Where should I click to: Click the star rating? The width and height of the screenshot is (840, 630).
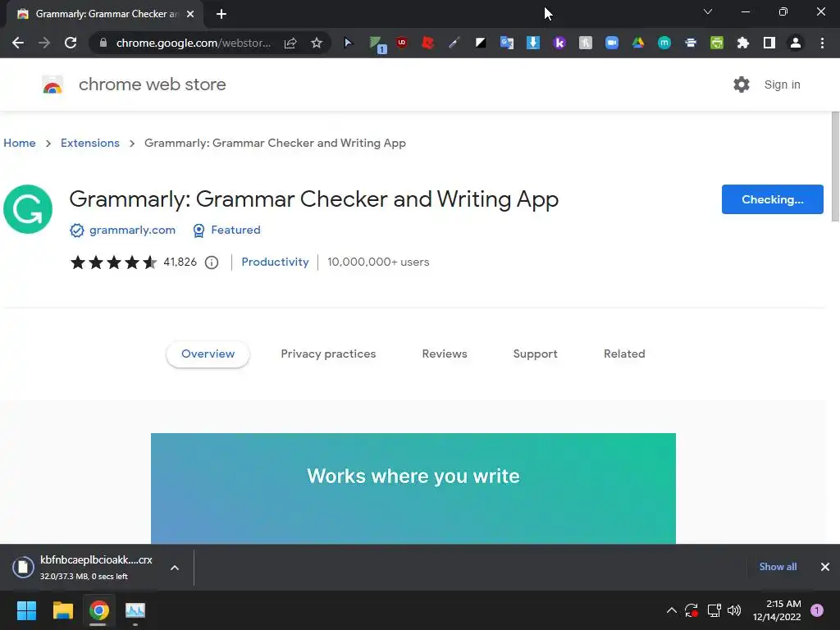(113, 262)
